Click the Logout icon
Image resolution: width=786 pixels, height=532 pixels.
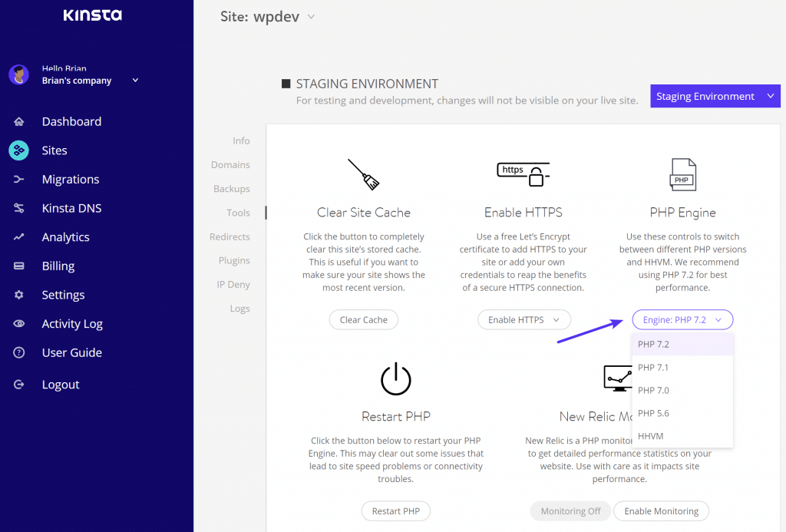(x=19, y=385)
